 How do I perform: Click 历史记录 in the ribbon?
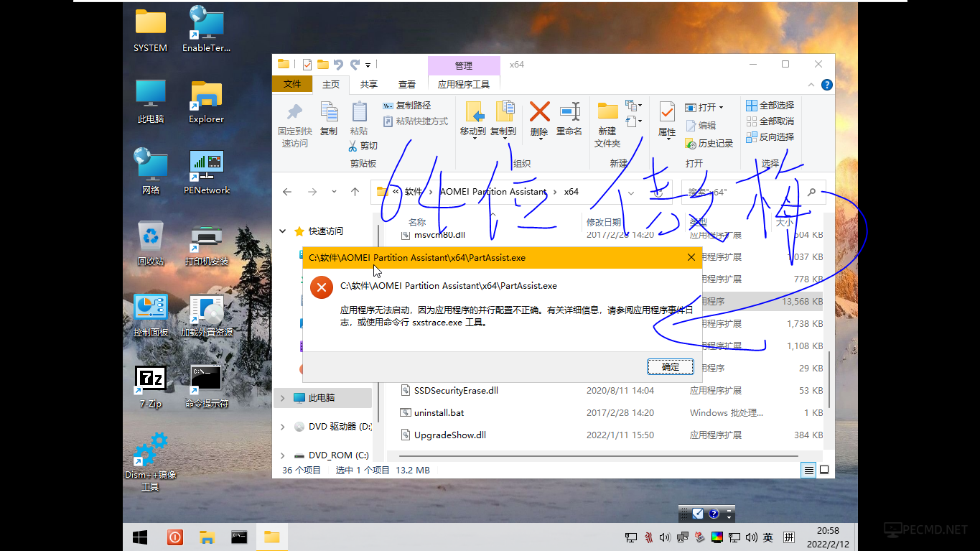709,144
